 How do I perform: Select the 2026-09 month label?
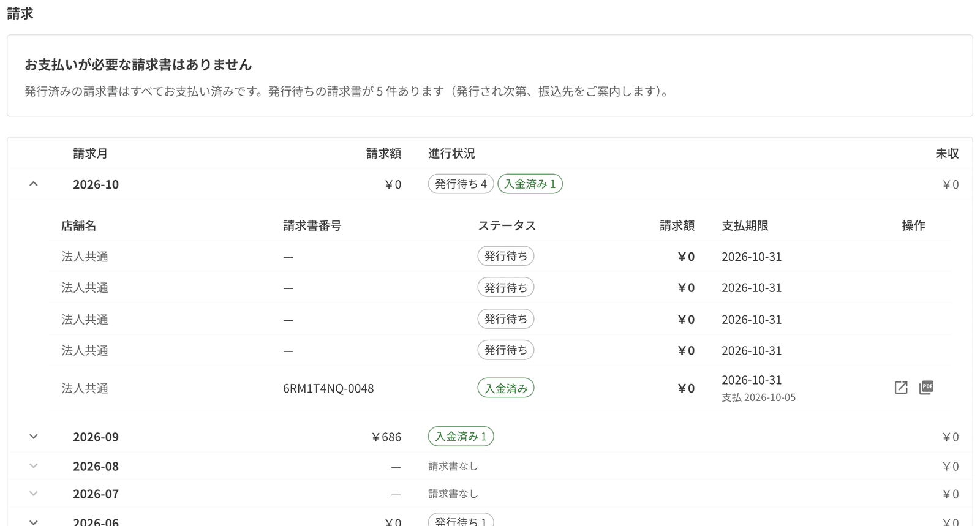96,437
